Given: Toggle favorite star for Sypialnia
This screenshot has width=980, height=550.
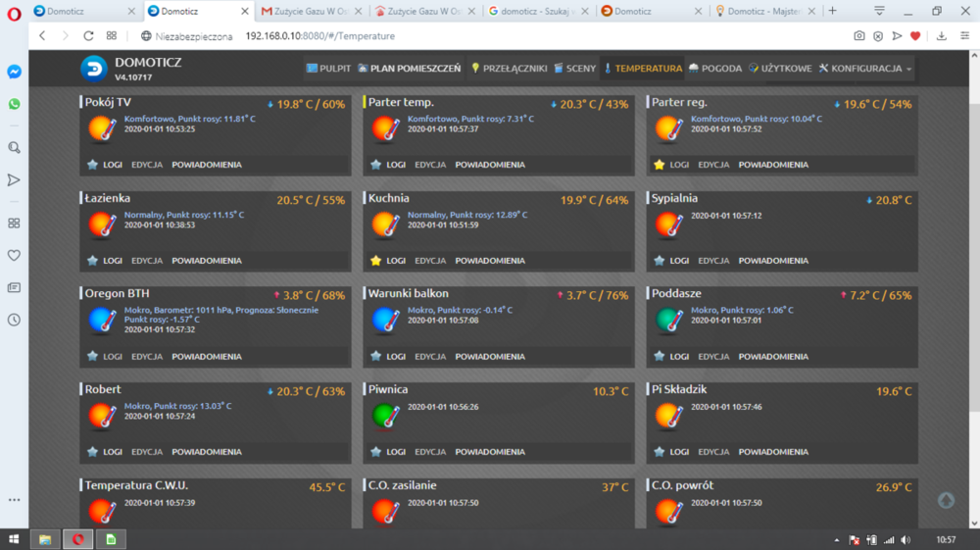Looking at the screenshot, I should pos(659,260).
